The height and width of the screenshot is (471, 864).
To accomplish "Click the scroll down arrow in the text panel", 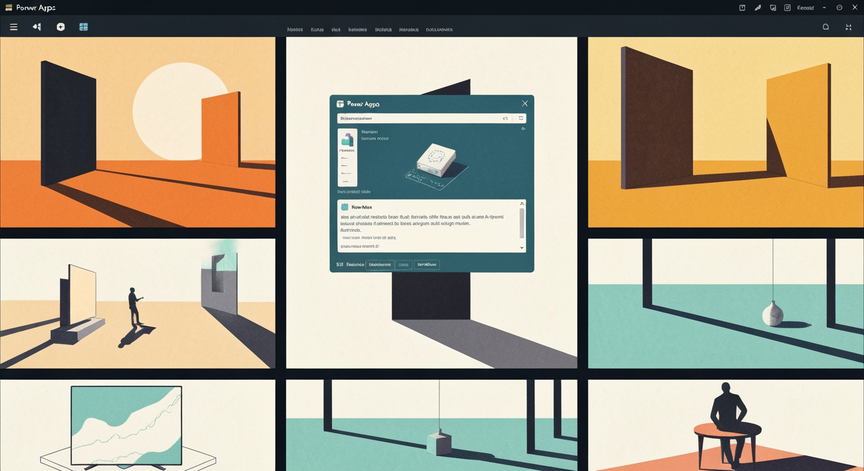I will (x=522, y=248).
